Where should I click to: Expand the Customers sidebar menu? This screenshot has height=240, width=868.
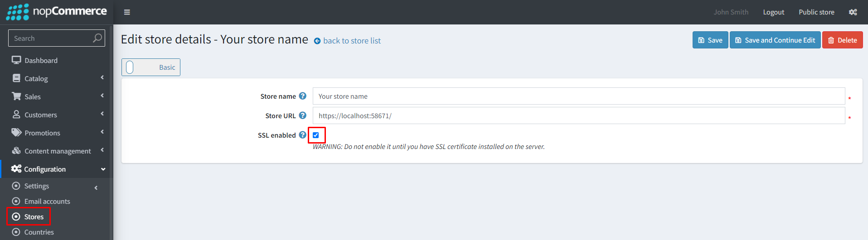click(57, 115)
